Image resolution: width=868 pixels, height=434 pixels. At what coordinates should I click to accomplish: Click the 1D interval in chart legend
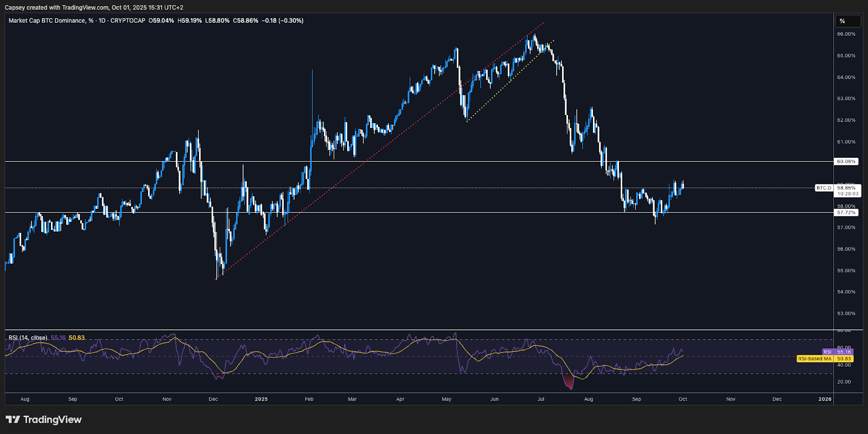102,21
